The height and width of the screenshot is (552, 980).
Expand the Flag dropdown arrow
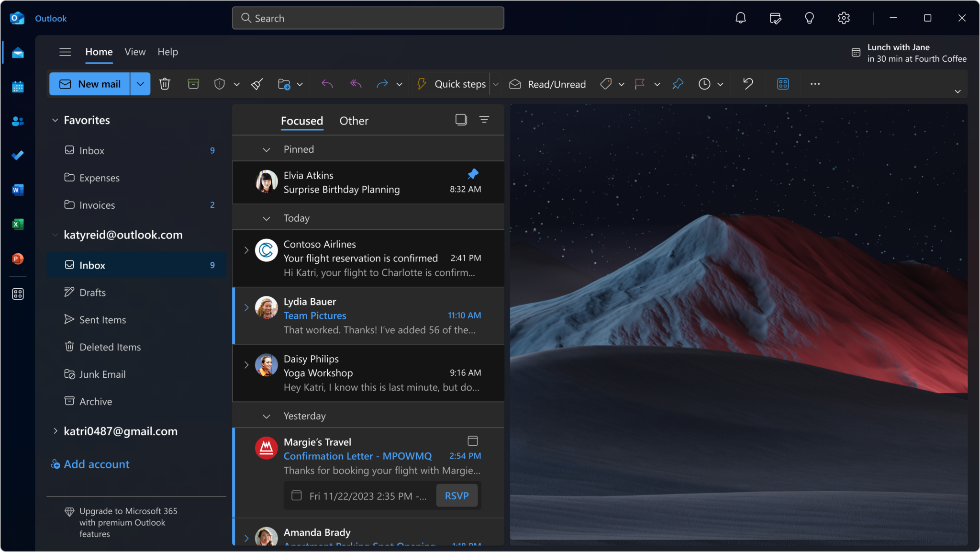point(656,83)
